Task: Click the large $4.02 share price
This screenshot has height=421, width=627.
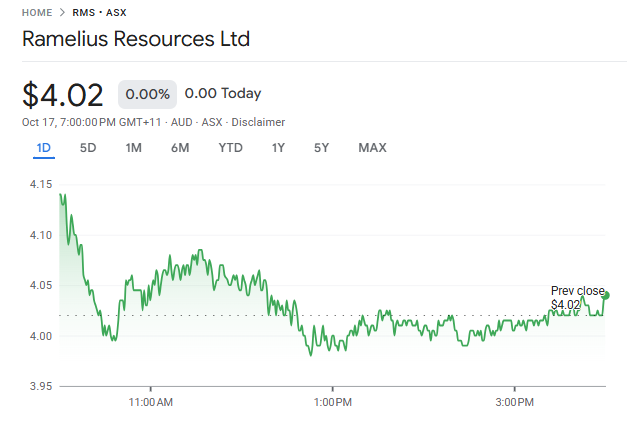Action: (63, 95)
